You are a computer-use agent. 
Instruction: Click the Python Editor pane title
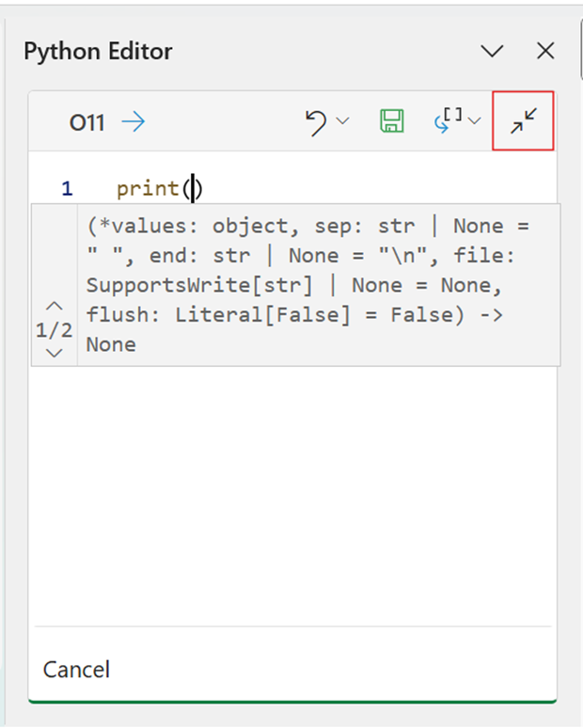coord(98,52)
